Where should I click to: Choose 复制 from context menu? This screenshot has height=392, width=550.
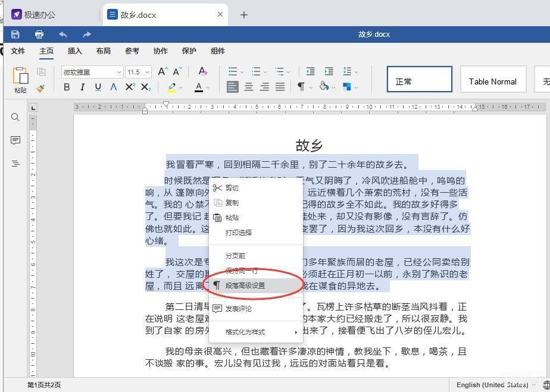tap(256, 203)
